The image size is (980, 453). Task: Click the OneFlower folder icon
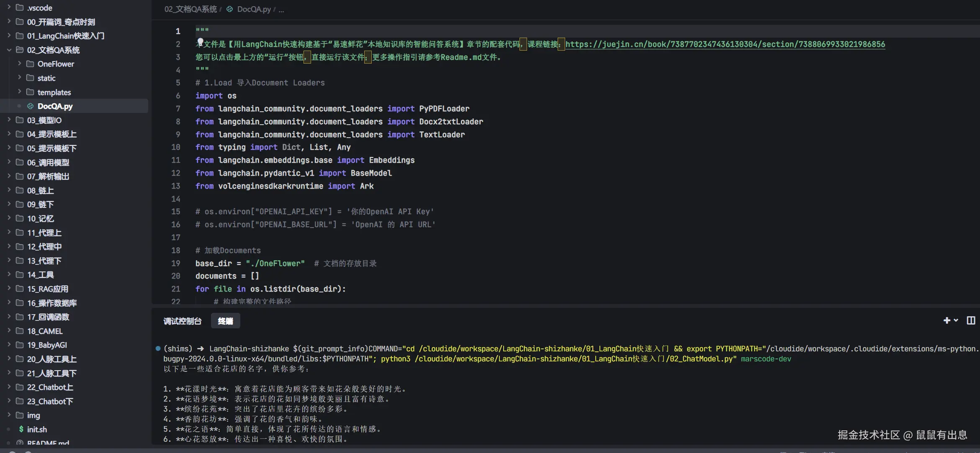[30, 64]
